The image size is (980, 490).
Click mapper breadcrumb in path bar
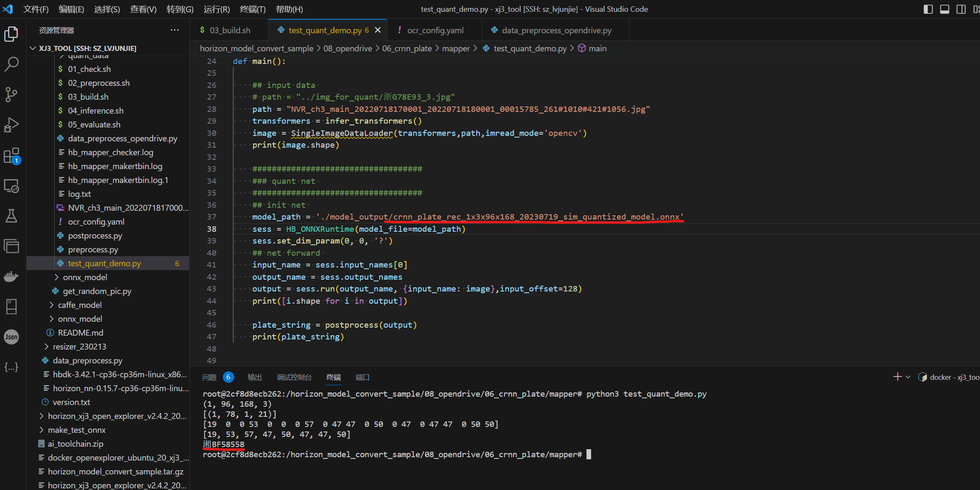[456, 48]
